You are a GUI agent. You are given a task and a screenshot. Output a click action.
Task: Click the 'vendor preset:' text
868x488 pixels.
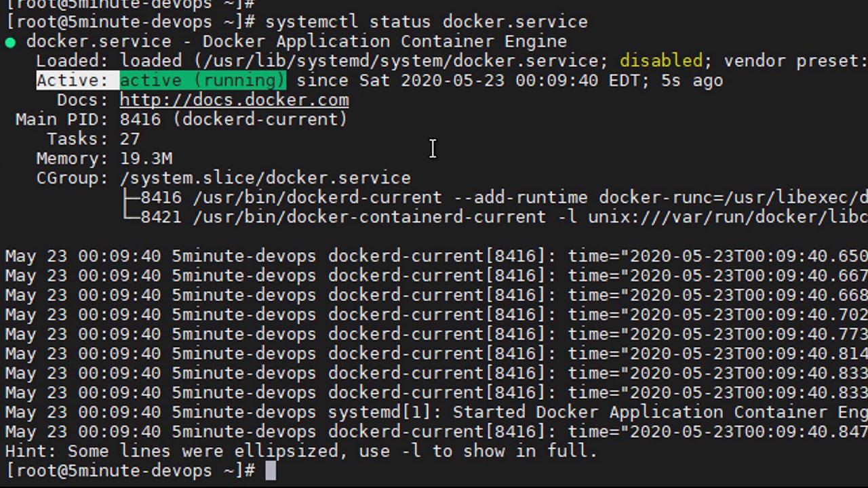pos(795,61)
